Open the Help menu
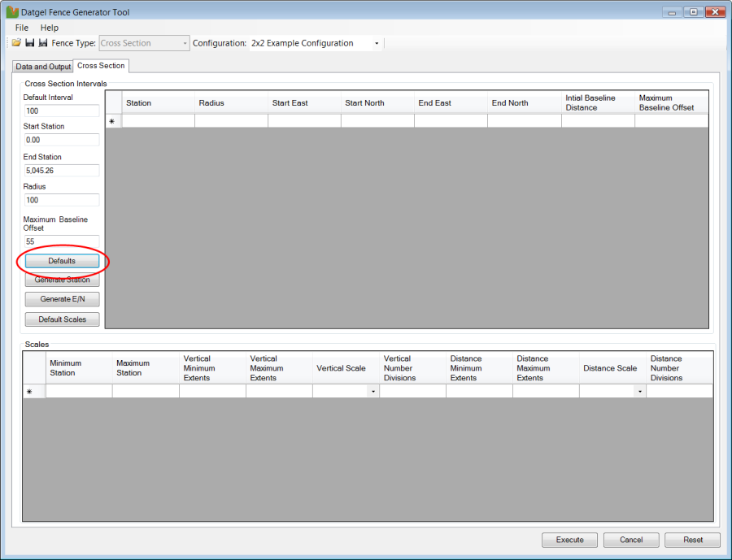 click(50, 28)
